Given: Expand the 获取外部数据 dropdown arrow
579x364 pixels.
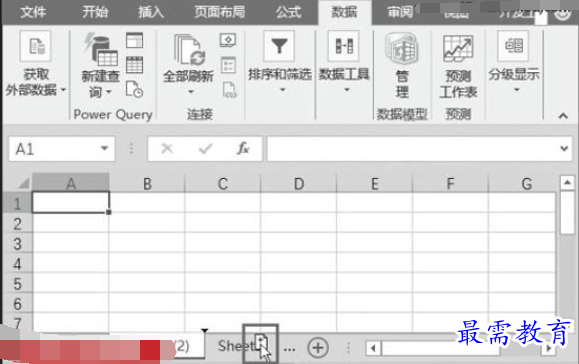Looking at the screenshot, I should click(x=63, y=90).
